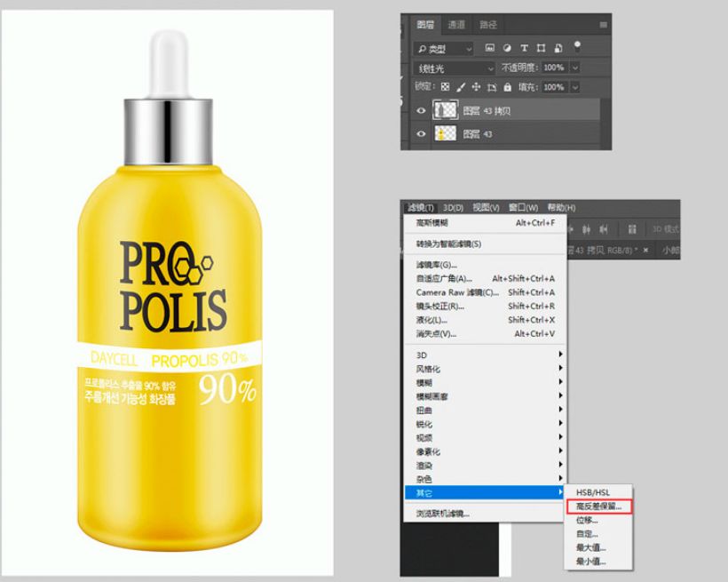Hide layer 图层 43 eye icon
Screen dimensions: 728x582
tap(421, 134)
